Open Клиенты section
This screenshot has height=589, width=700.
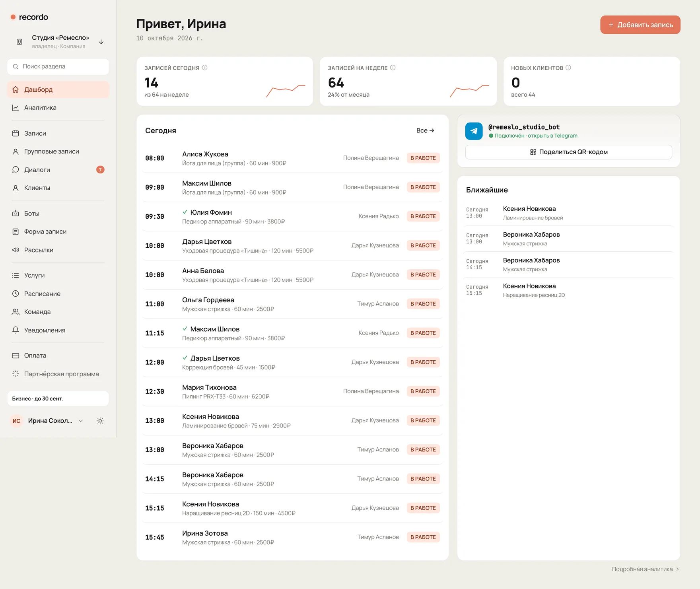pyautogui.click(x=58, y=188)
